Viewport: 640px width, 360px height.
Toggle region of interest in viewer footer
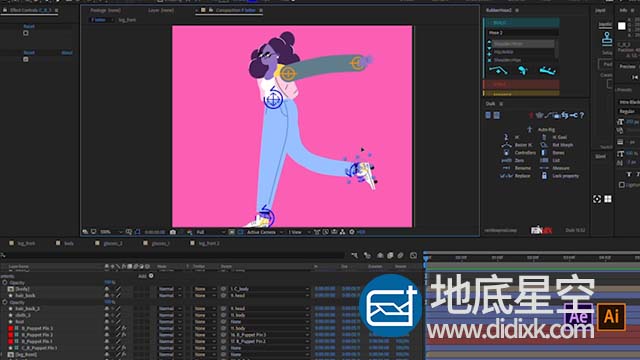[231, 232]
